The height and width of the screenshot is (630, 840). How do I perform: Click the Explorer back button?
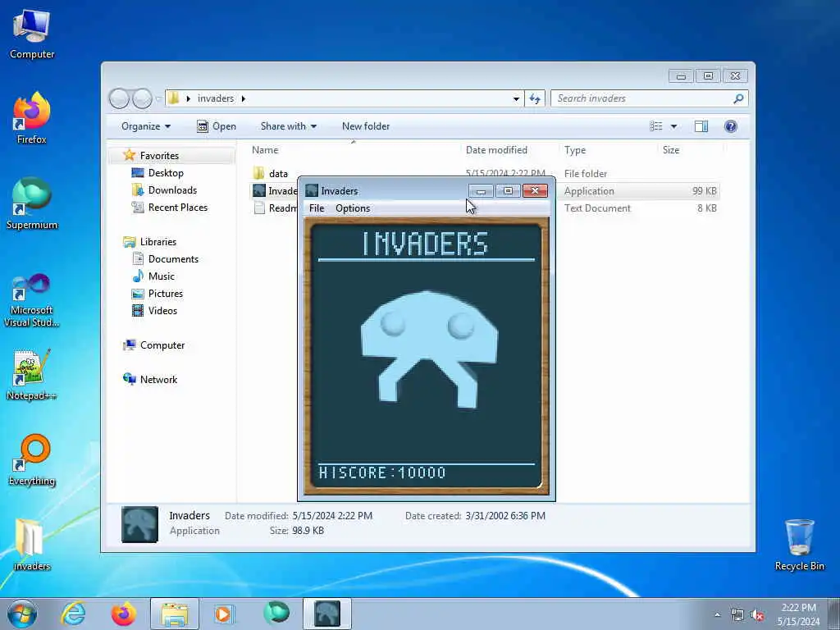[x=119, y=98]
